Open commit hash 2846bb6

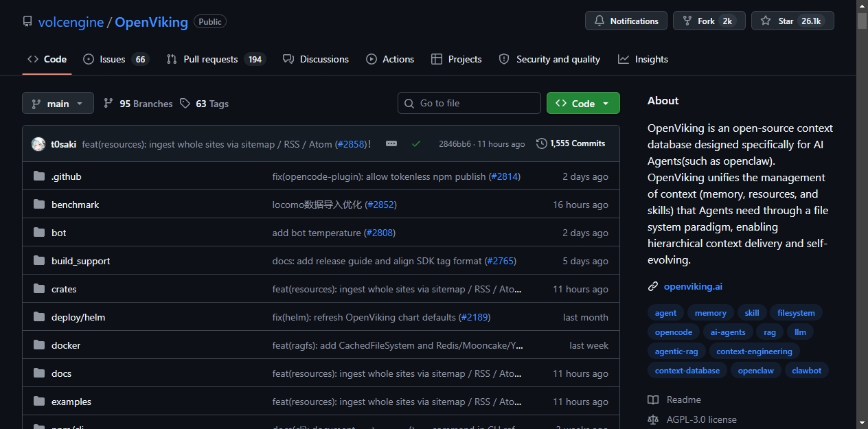click(455, 144)
